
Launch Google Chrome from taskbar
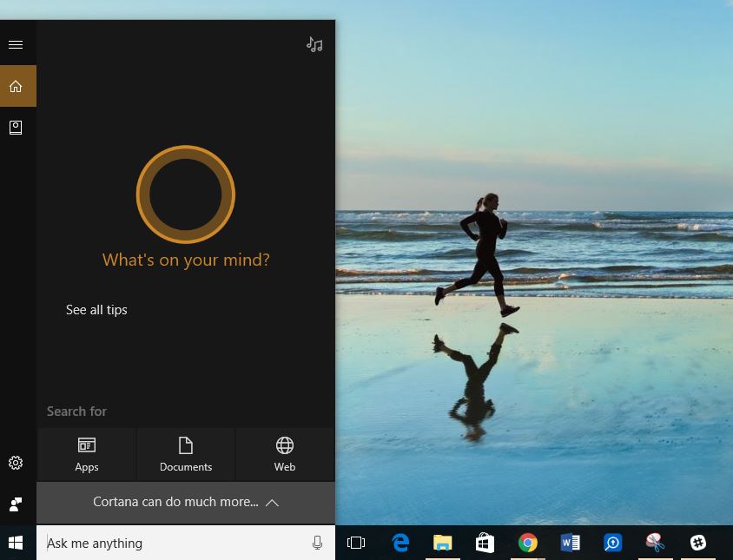coord(528,543)
